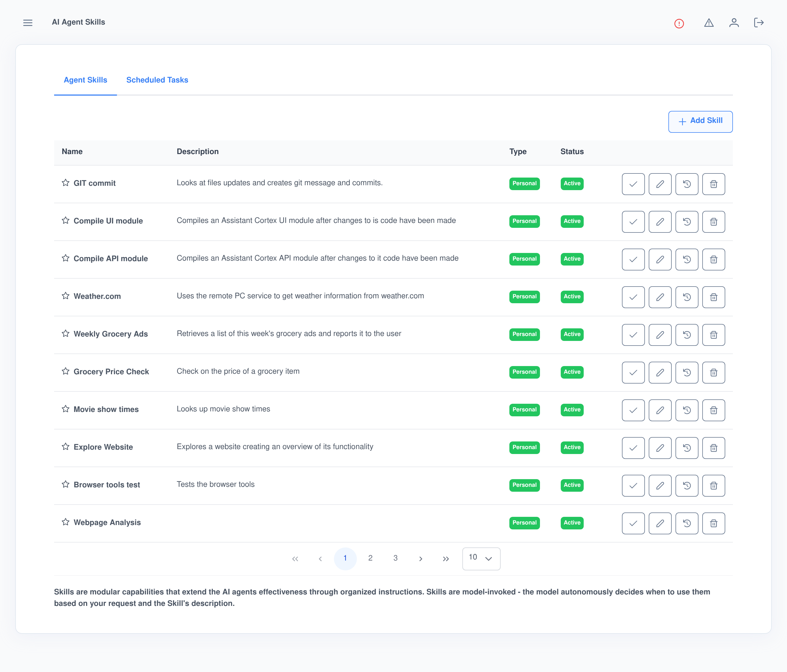Delete the Compile UI module skill
Image resolution: width=787 pixels, height=672 pixels.
[x=714, y=222]
